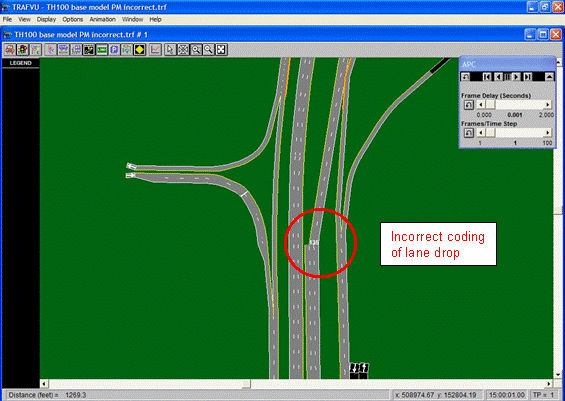Open the Animation menu
Viewport: 565px width, 401px height.
click(x=102, y=19)
